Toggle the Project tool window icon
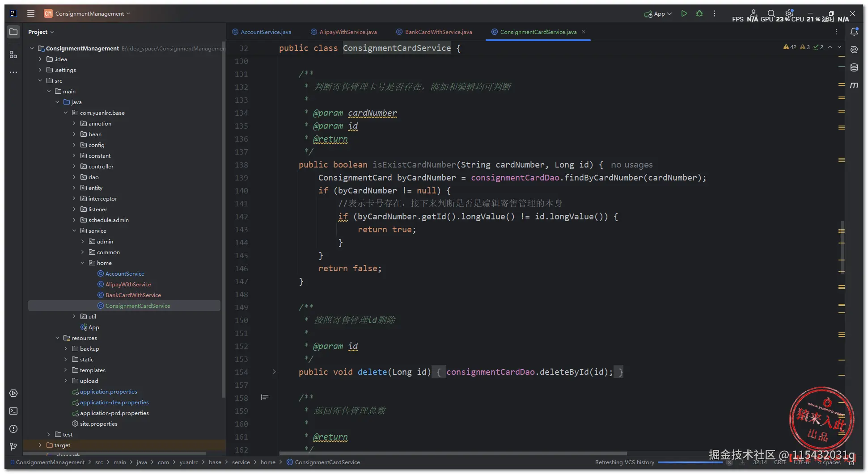The width and height of the screenshot is (868, 474). [13, 32]
